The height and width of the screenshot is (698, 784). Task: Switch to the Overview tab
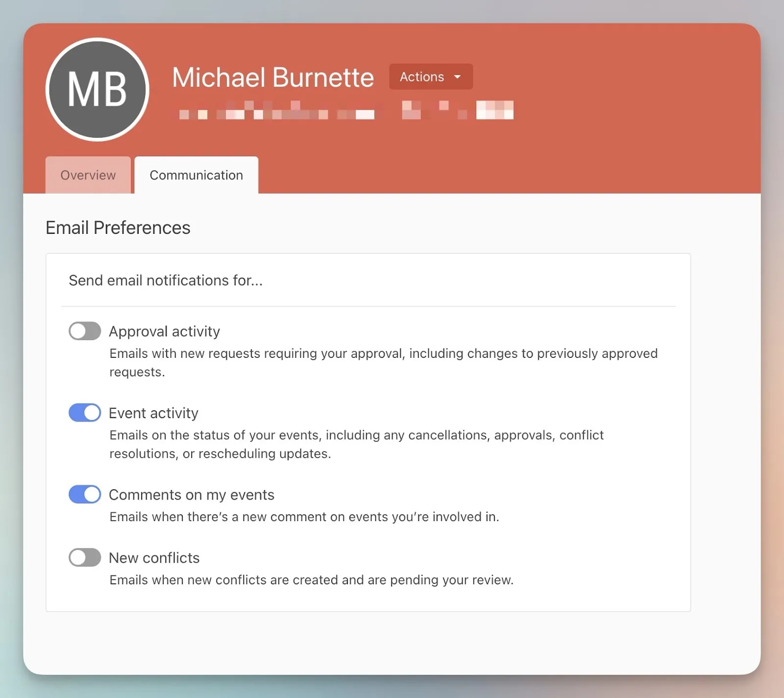[x=88, y=175]
